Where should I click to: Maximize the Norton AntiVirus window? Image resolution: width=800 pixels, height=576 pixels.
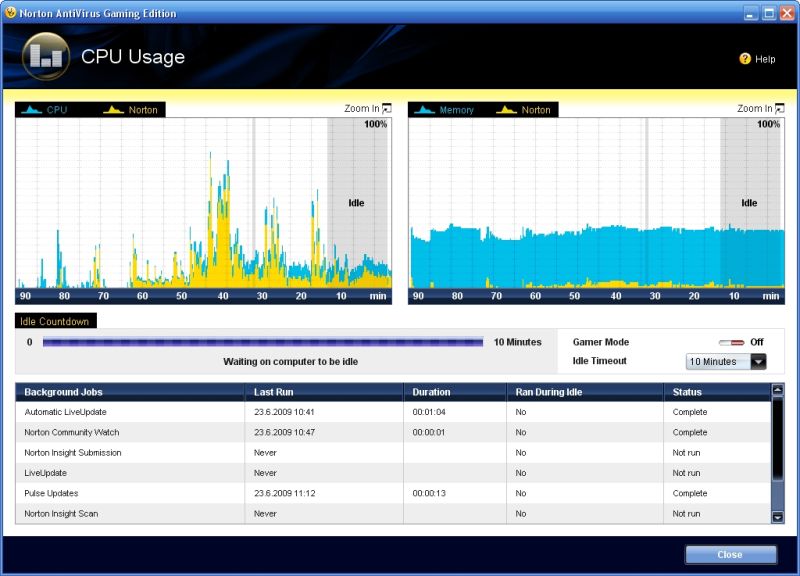pos(769,13)
